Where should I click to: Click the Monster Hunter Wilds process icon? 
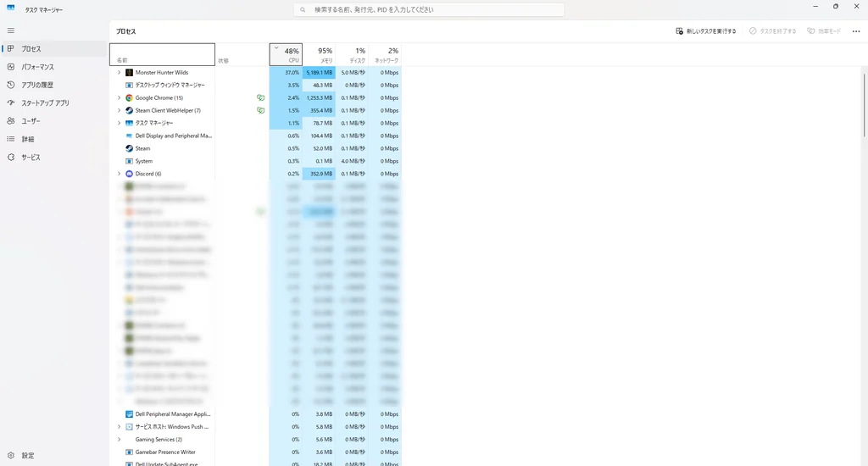[129, 73]
